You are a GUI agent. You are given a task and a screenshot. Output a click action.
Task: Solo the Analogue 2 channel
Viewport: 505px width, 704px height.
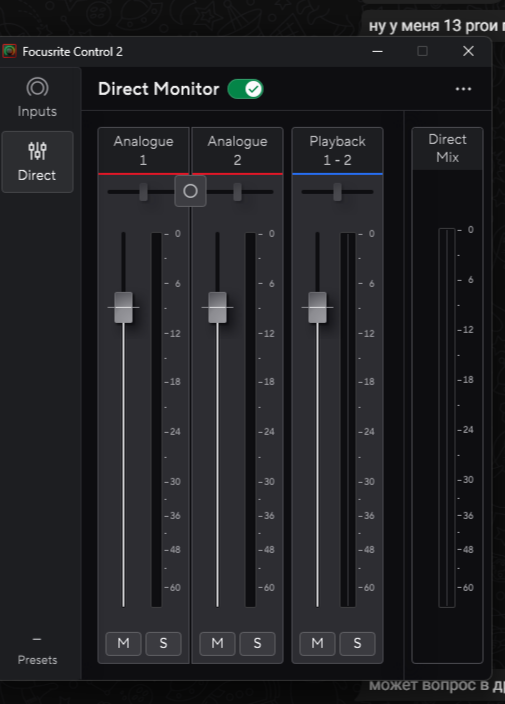coord(257,643)
